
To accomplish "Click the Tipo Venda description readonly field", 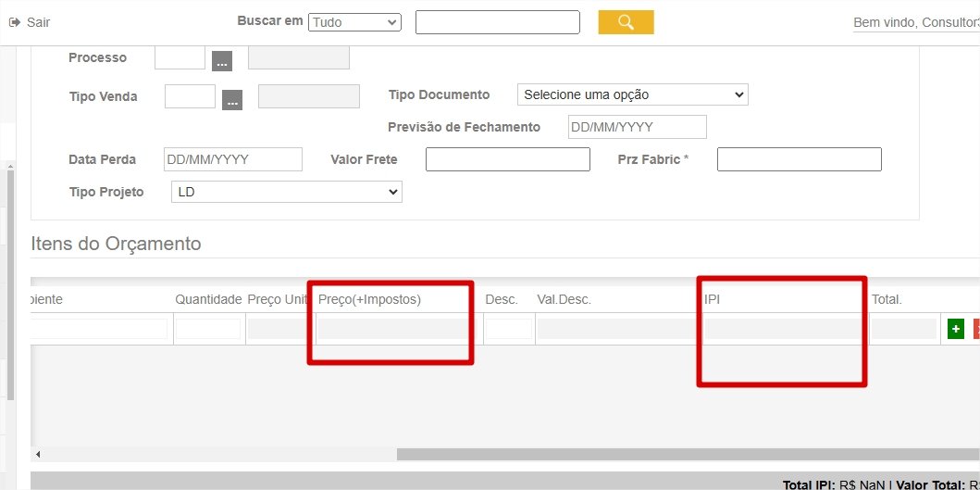I will (x=309, y=96).
